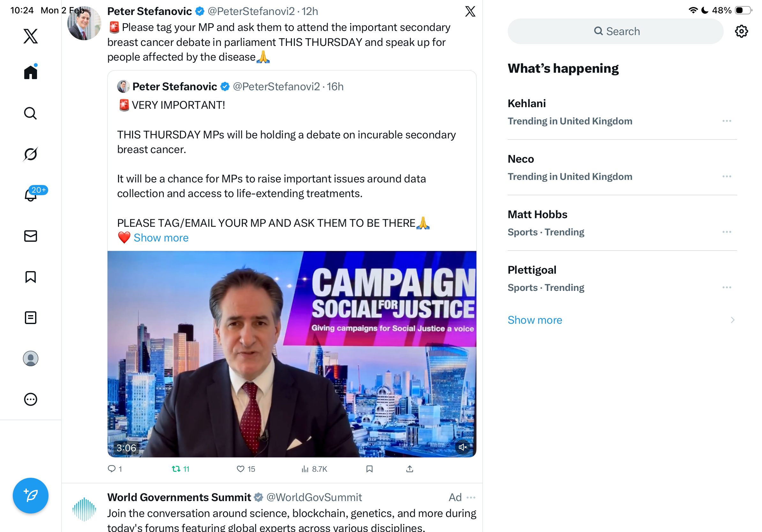
Task: Select the Neco trending topic
Action: pos(521,159)
